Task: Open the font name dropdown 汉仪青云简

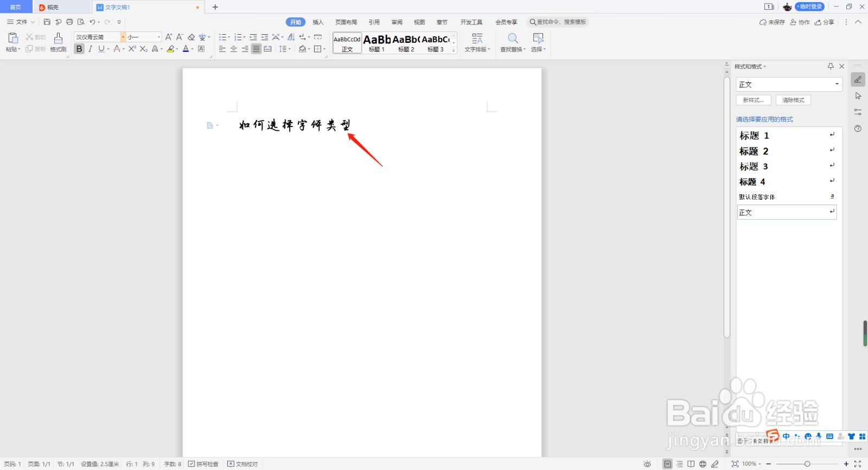Action: [x=123, y=37]
